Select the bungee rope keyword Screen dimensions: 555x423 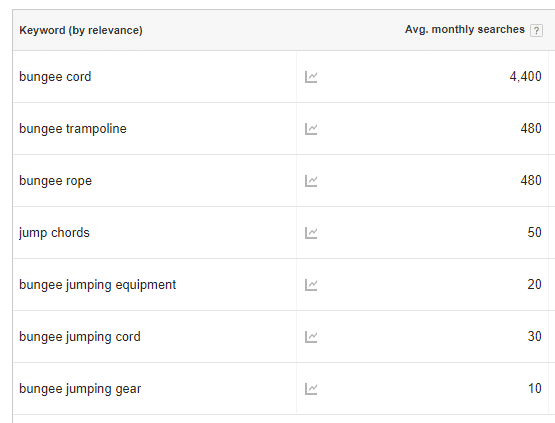pos(56,181)
